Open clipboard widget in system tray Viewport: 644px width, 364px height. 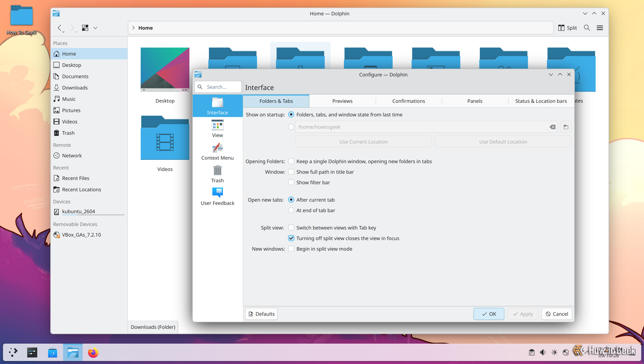pyautogui.click(x=532, y=352)
